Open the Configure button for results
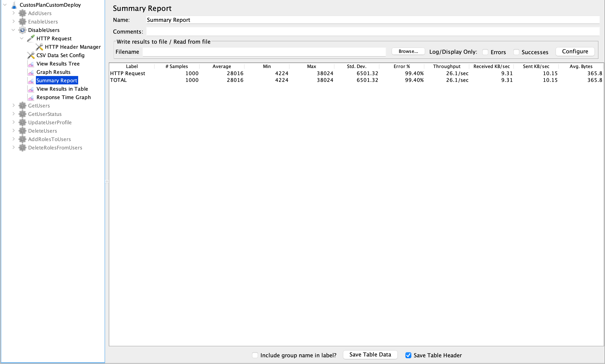605x364 pixels. (x=575, y=51)
